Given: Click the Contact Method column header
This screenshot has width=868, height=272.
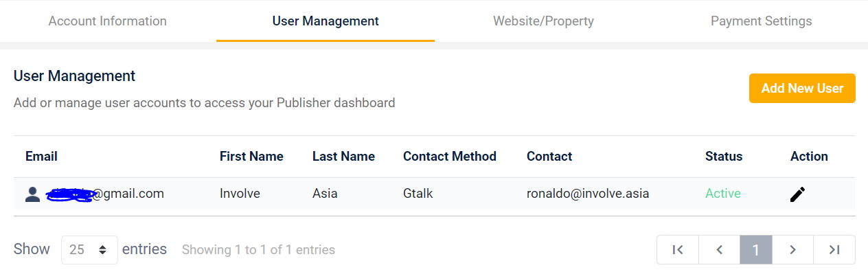Looking at the screenshot, I should [x=450, y=157].
